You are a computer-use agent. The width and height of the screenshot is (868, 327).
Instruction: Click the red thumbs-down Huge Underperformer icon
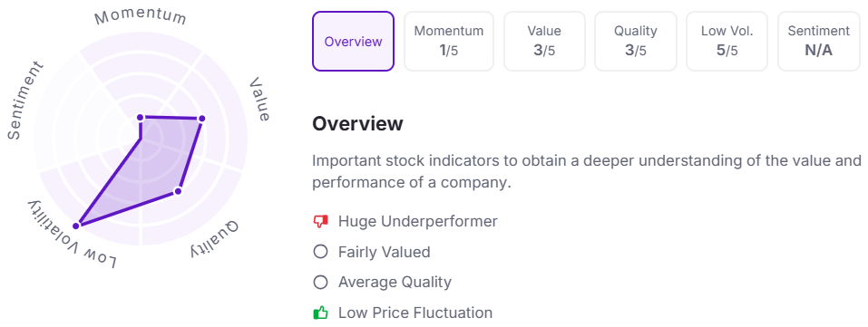(x=320, y=222)
